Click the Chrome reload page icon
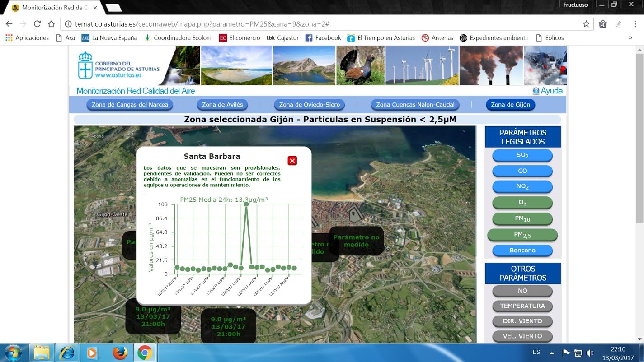Screen dimensions: 644x362 38,24
